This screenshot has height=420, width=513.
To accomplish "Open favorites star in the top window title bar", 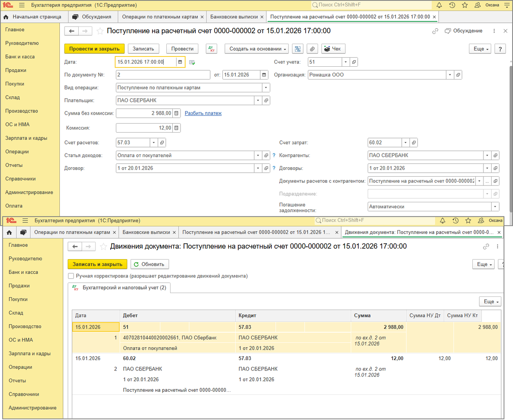I will (x=465, y=5).
